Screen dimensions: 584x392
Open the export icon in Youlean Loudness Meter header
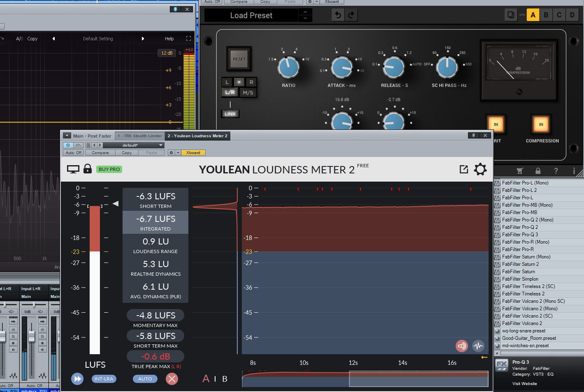(x=464, y=169)
